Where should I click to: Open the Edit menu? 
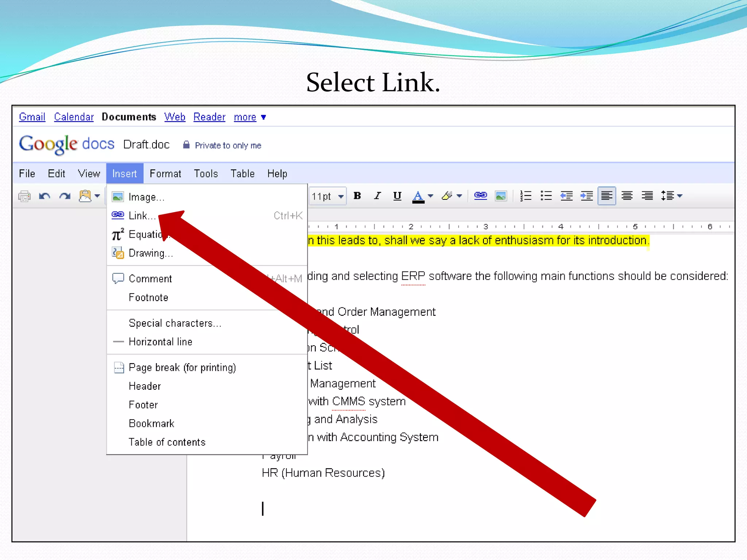coord(57,174)
